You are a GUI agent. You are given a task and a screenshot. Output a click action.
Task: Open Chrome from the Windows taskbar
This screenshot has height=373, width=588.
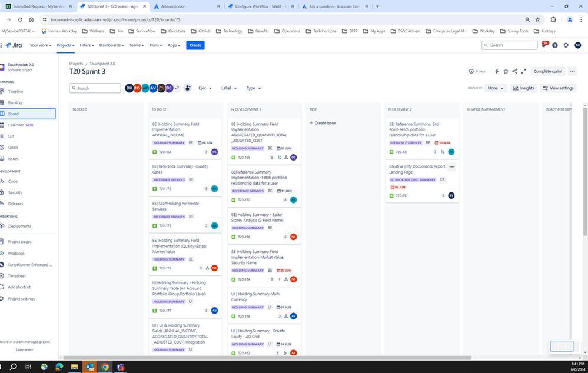click(105, 367)
